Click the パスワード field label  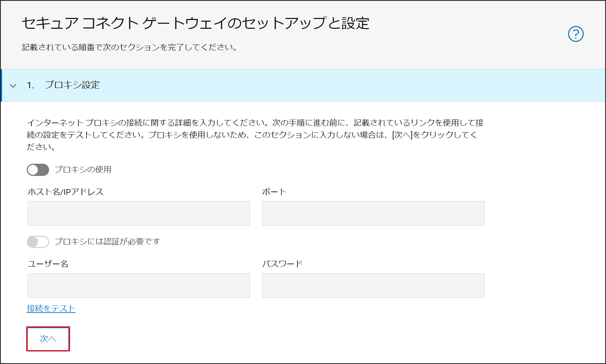(x=282, y=264)
